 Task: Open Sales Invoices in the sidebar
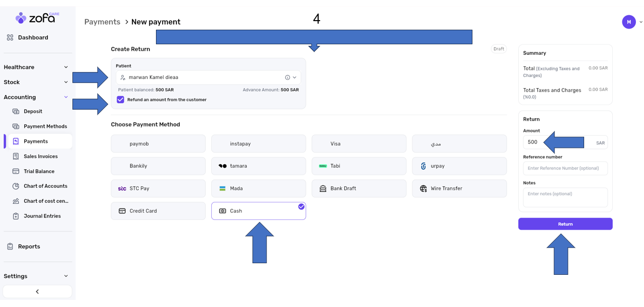(40, 157)
